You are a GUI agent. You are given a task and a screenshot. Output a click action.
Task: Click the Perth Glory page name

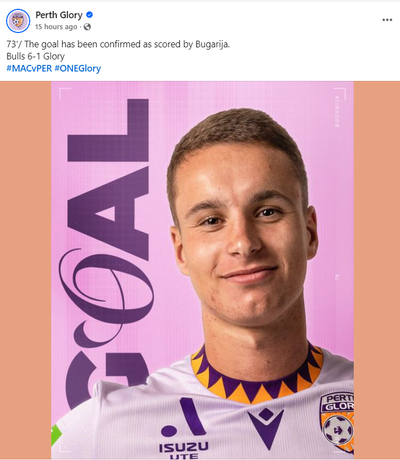click(59, 15)
